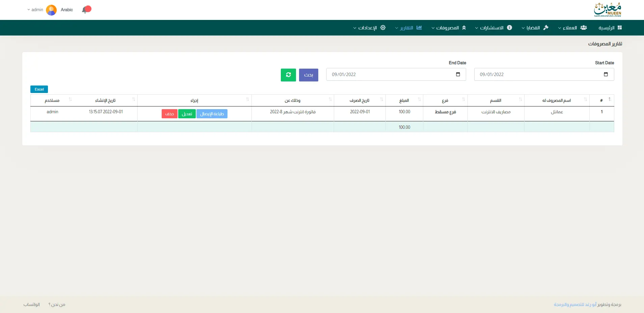Sort by the # column arrows

pyautogui.click(x=610, y=99)
